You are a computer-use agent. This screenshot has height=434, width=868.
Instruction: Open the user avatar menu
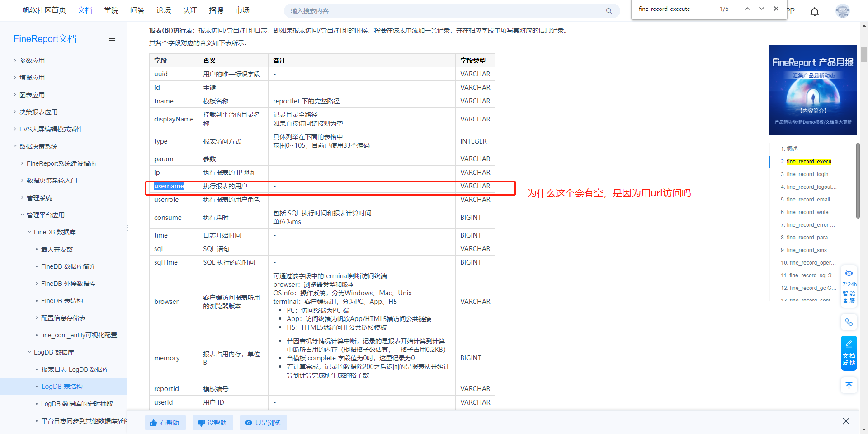(842, 11)
